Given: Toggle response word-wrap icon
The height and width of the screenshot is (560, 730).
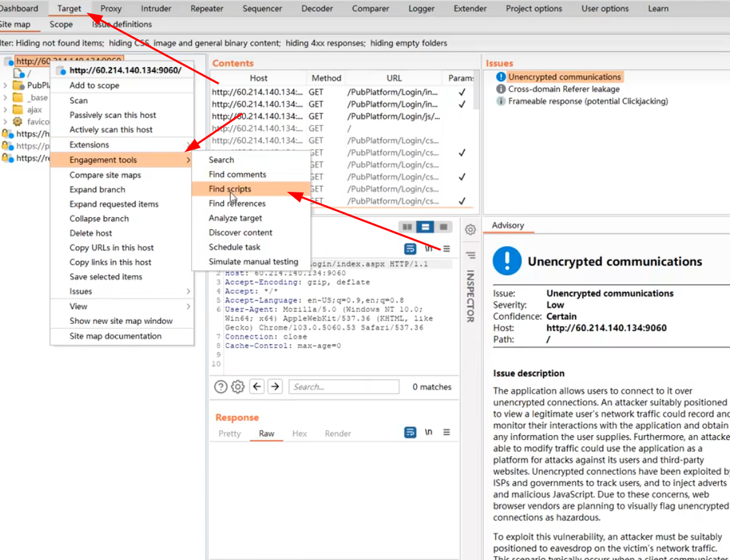Looking at the screenshot, I should tap(410, 433).
